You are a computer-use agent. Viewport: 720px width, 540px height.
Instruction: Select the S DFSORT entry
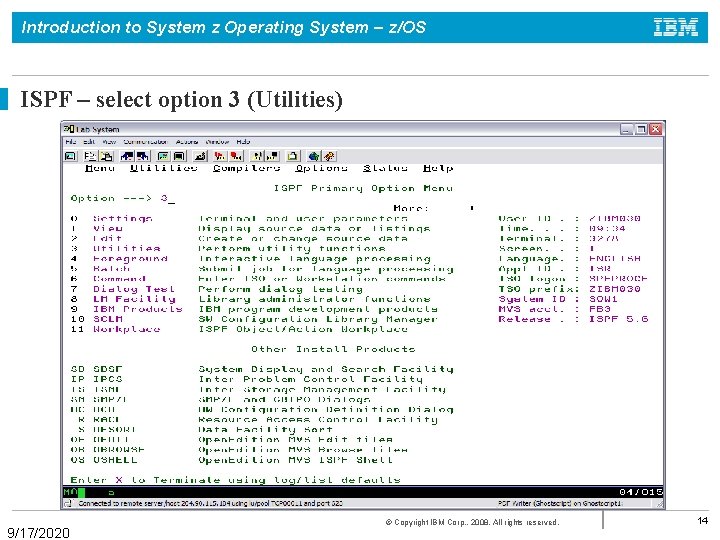pyautogui.click(x=107, y=430)
